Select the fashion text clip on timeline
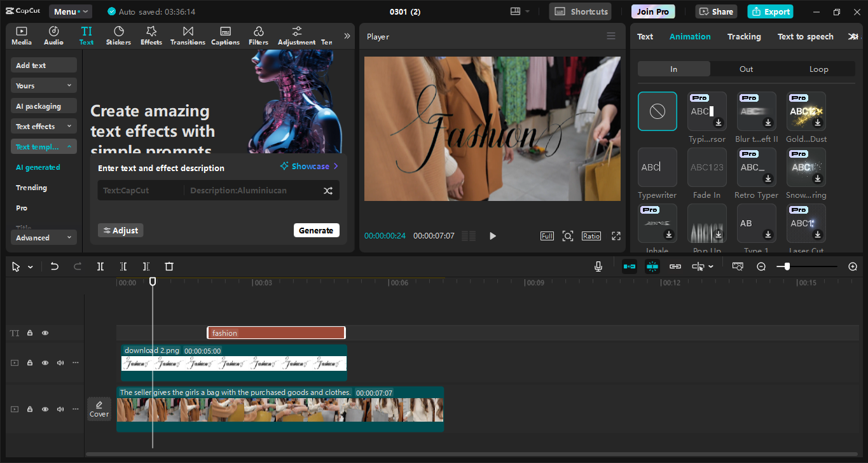 tap(276, 333)
